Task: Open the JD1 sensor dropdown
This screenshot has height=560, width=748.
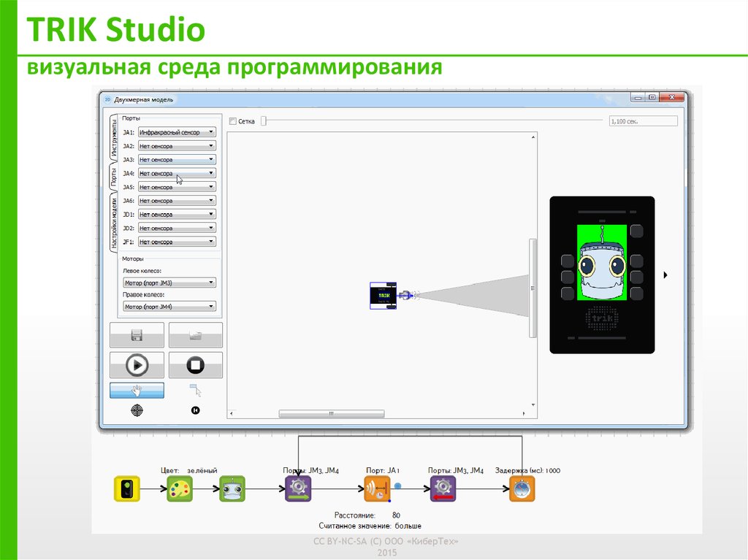Action: coord(177,215)
